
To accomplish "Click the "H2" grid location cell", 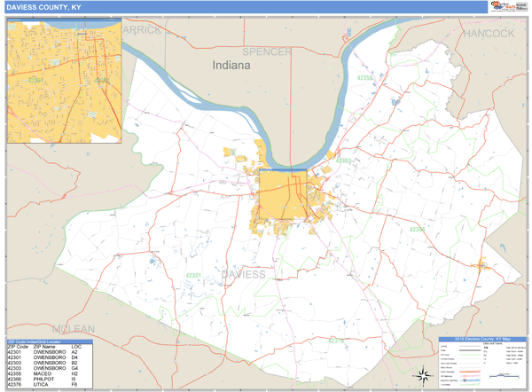I will click(74, 373).
